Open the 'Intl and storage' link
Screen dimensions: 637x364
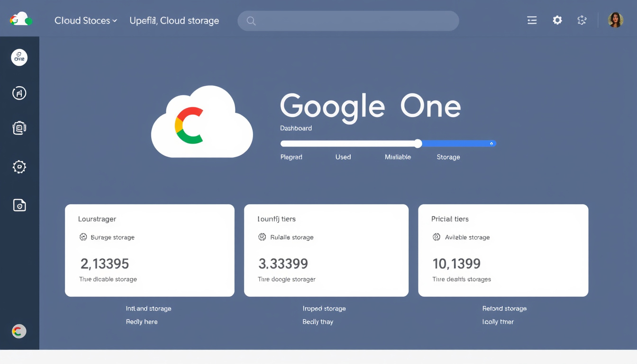click(148, 309)
